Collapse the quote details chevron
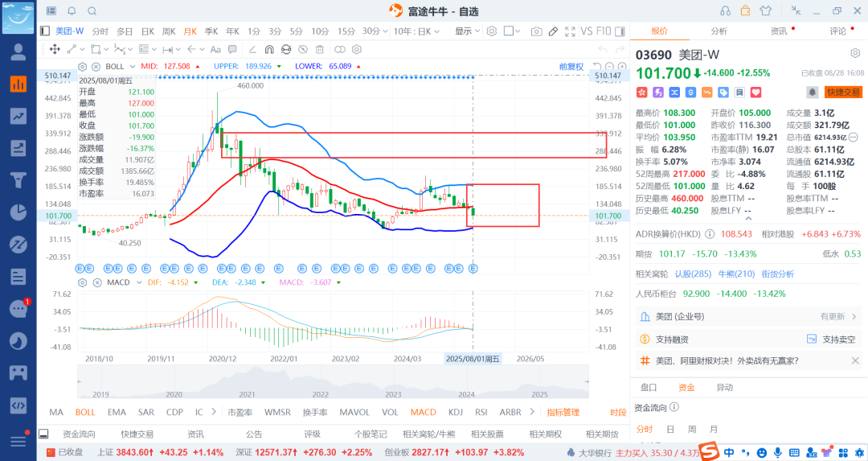The height and width of the screenshot is (461, 868). (x=748, y=219)
